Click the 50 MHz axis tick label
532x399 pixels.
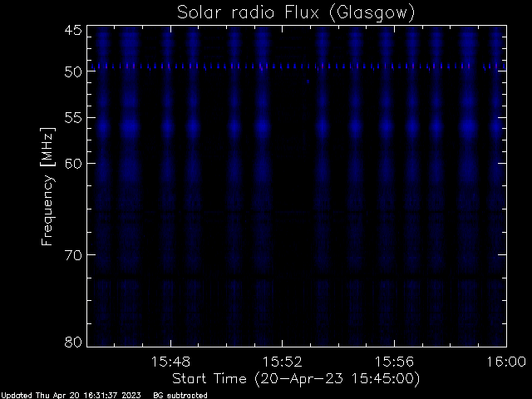pyautogui.click(x=73, y=71)
